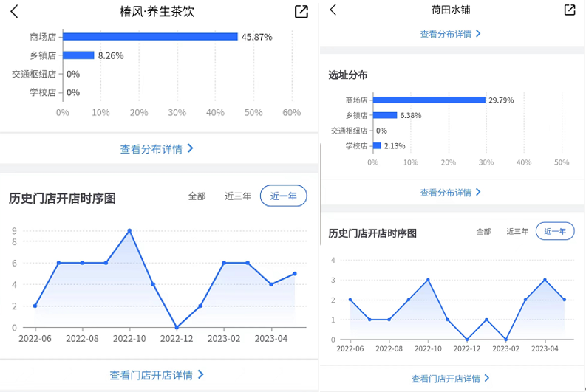Open 查看分布详情 below 荷田水铺 选址分布 chart
Screen dimensions: 586x392
point(451,193)
